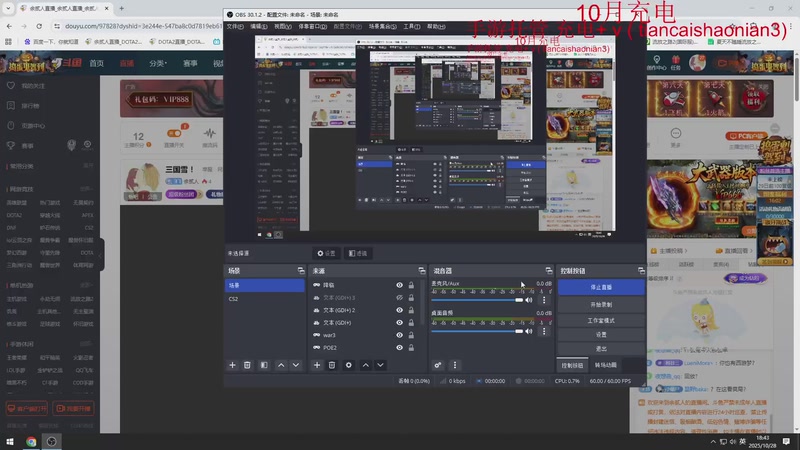Hide the 文本 (GDI+) 2 source
The height and width of the screenshot is (450, 800).
pos(399,310)
